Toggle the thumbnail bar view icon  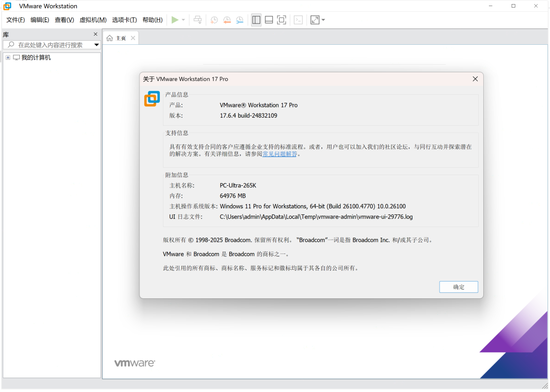point(269,20)
